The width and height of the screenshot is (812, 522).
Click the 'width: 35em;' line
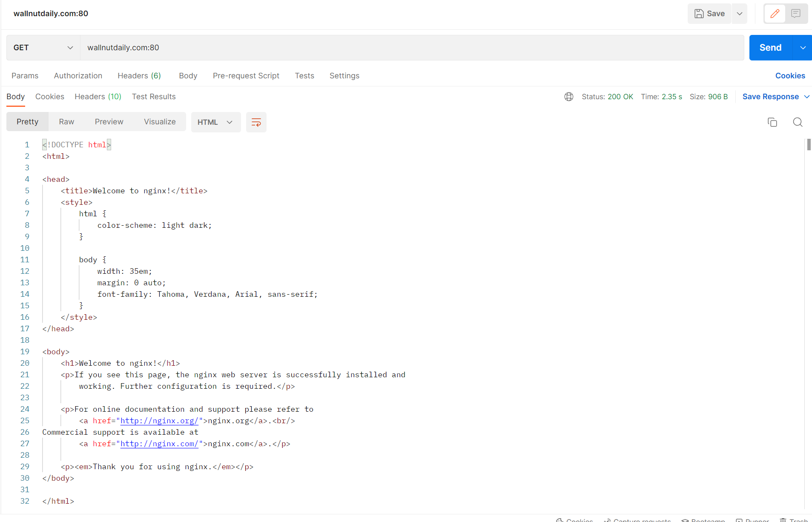tap(124, 271)
